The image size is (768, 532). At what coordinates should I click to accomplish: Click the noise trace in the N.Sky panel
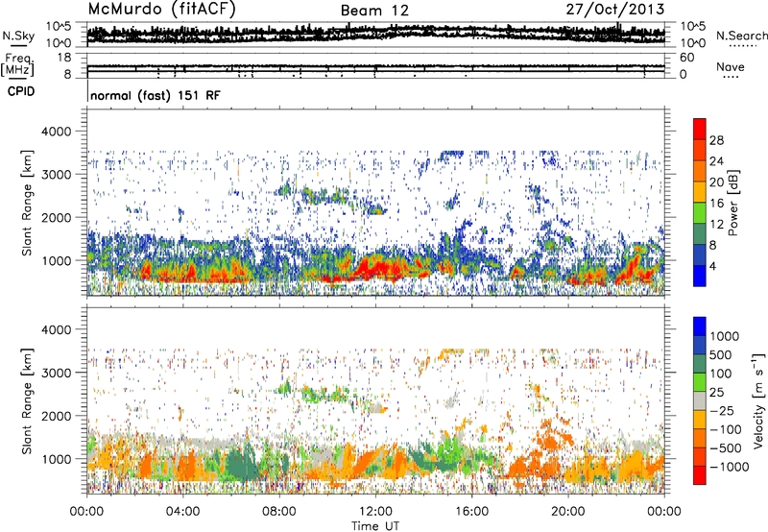click(375, 34)
